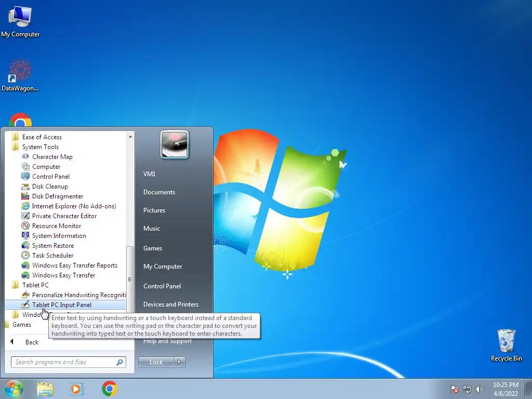Open Pictures from the Start menu

click(154, 210)
